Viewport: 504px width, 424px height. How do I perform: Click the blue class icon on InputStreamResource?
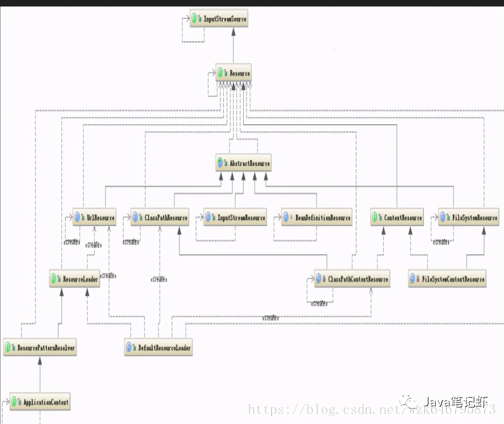tap(208, 217)
